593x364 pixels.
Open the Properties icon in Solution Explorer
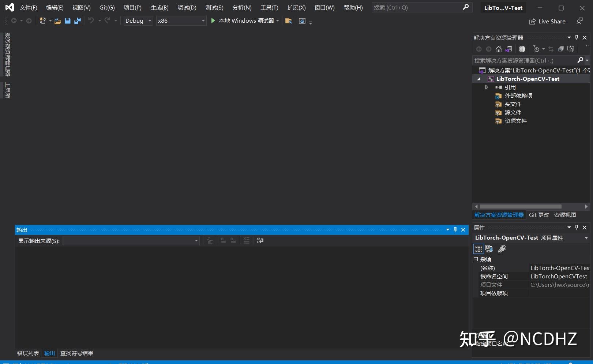tap(571, 49)
